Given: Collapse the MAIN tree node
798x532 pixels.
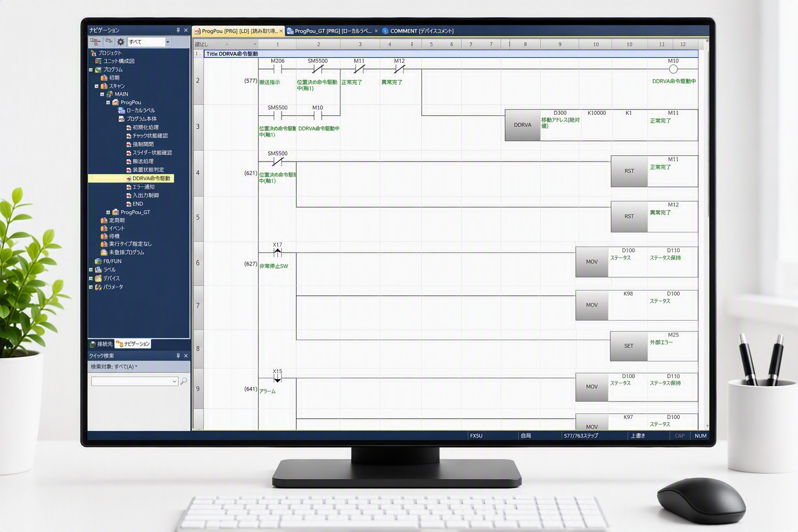Looking at the screenshot, I should coord(102,95).
